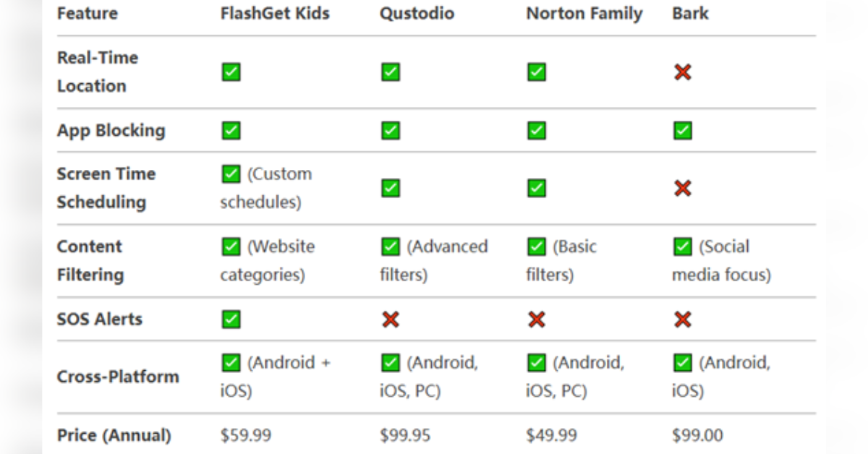
Task: Click Qustodio's Screen Time Scheduling checkmark
Action: (x=391, y=189)
